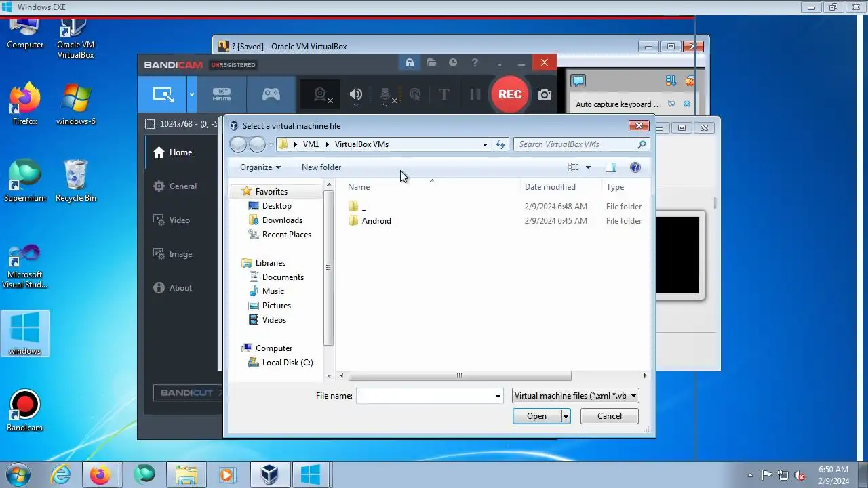This screenshot has height=488, width=868.
Task: Open Bandicam About tab
Action: click(x=182, y=288)
